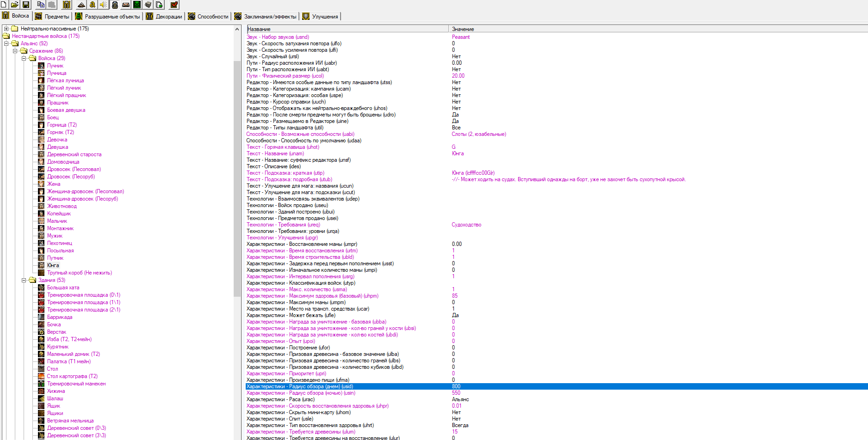Select Боевая девушка in the unit tree

(x=66, y=110)
